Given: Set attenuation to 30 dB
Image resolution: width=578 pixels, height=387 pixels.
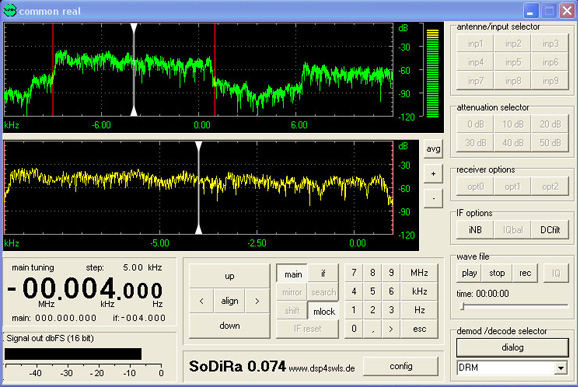Looking at the screenshot, I should [x=475, y=143].
